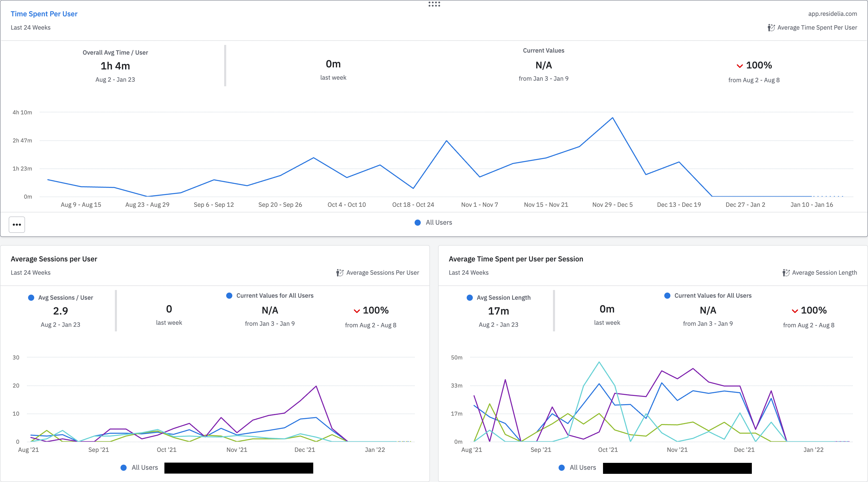Screen dimensions: 868x482
Task: Click Average Time Spent per User per Session title
Action: point(515,259)
